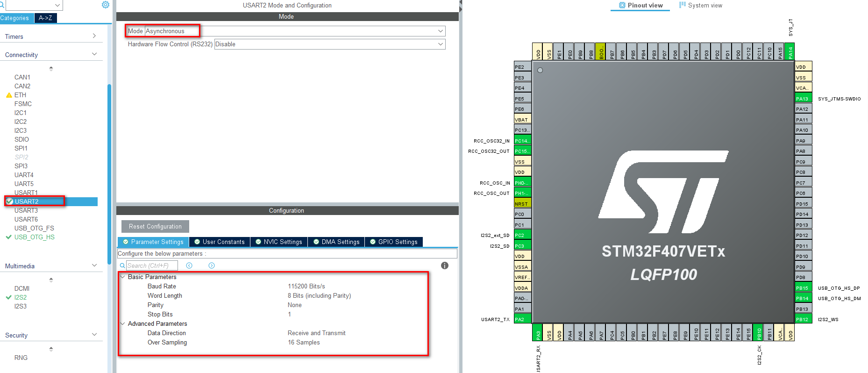Select pin PA2 on the chip
The height and width of the screenshot is (373, 868).
click(x=522, y=319)
